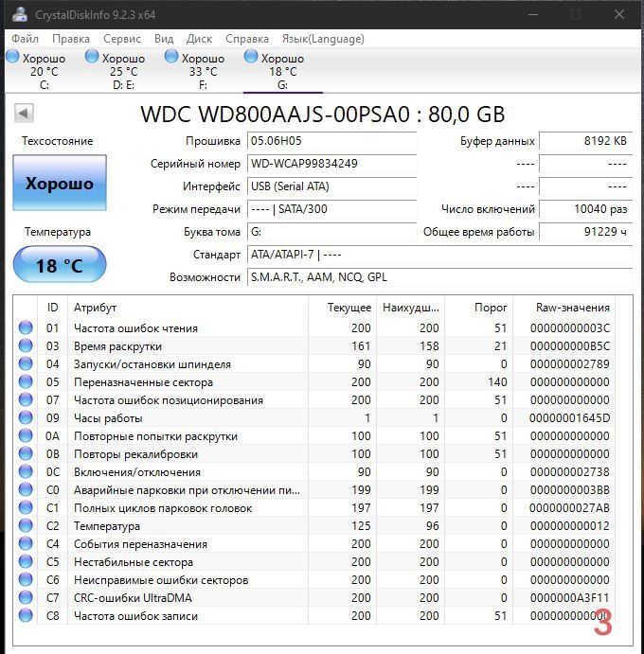The width and height of the screenshot is (644, 654).
Task: Click the CrystalDiskInfo title bar app icon
Action: 20,14
